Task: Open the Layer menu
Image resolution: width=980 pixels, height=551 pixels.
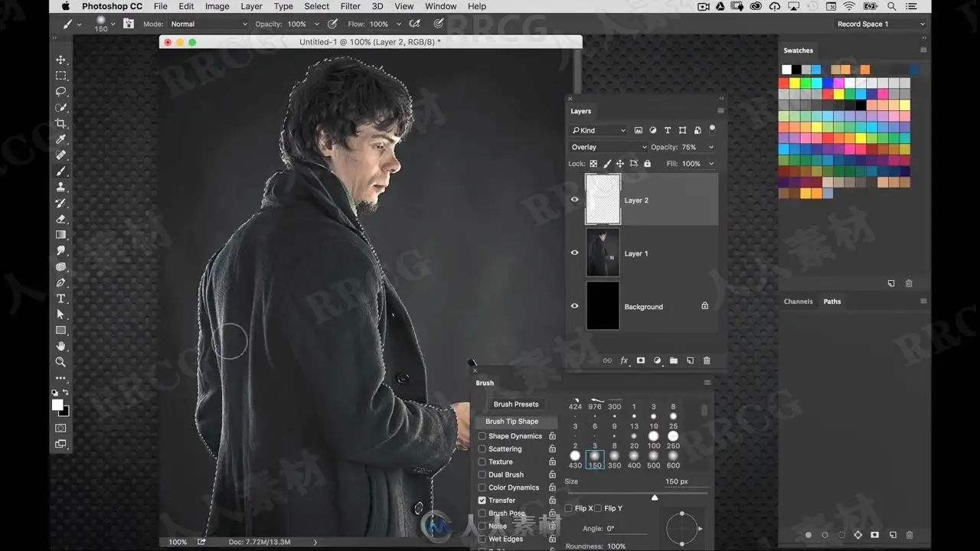Action: pos(251,6)
